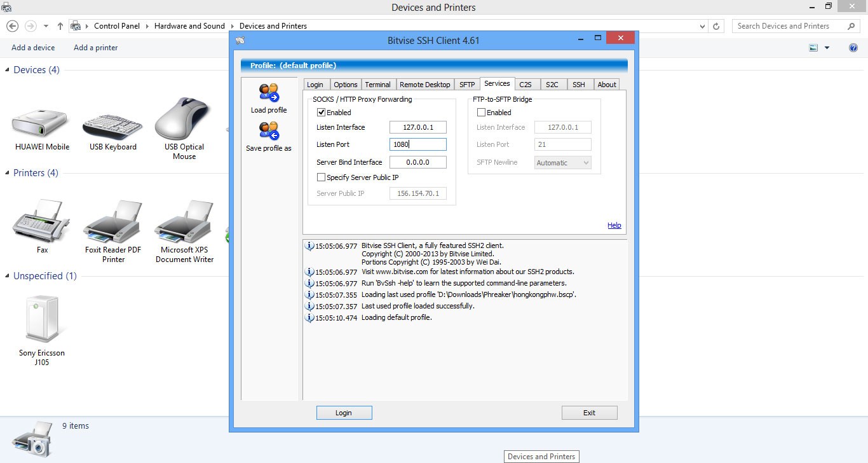
Task: Select the Sony Ericsson J105 device icon
Action: (x=41, y=320)
